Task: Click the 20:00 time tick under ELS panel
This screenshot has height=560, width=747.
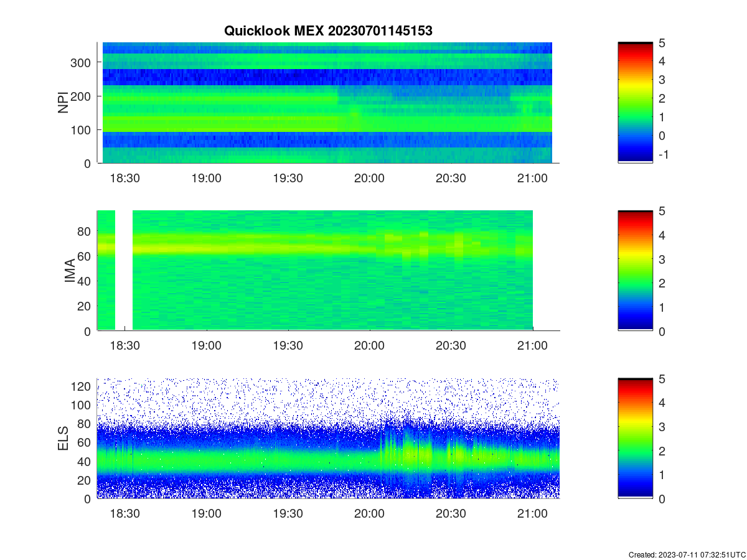Action: [x=369, y=514]
